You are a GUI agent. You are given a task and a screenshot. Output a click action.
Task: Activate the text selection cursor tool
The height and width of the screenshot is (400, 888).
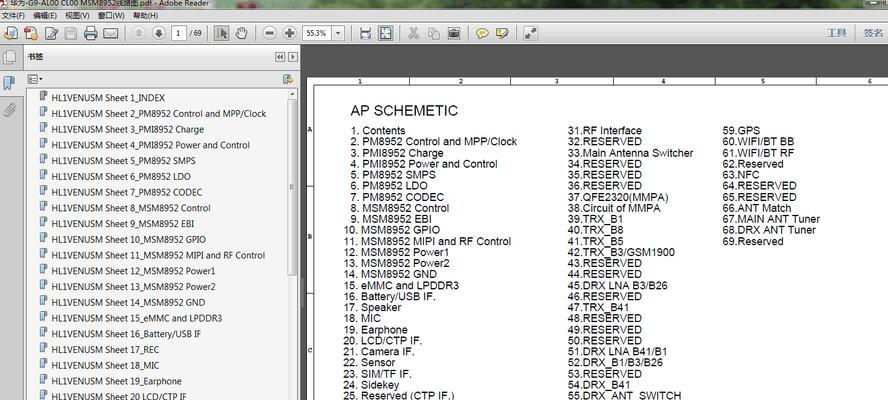click(221, 33)
